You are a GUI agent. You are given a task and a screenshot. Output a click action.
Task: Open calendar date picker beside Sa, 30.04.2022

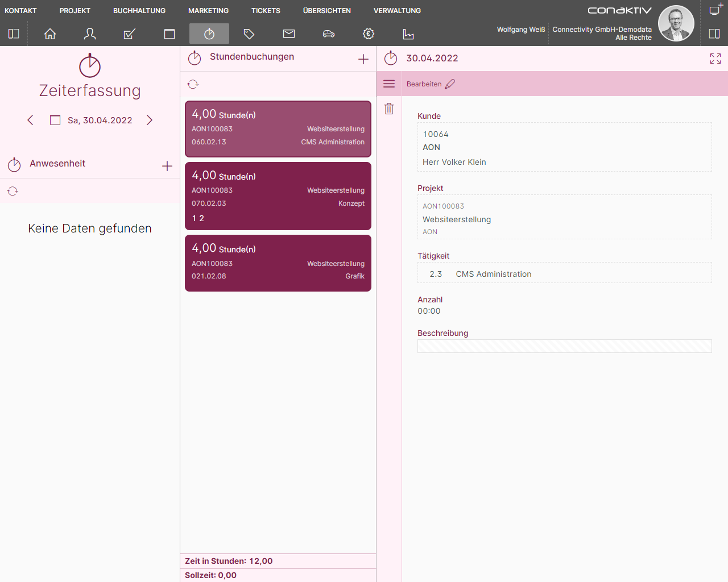pos(55,120)
